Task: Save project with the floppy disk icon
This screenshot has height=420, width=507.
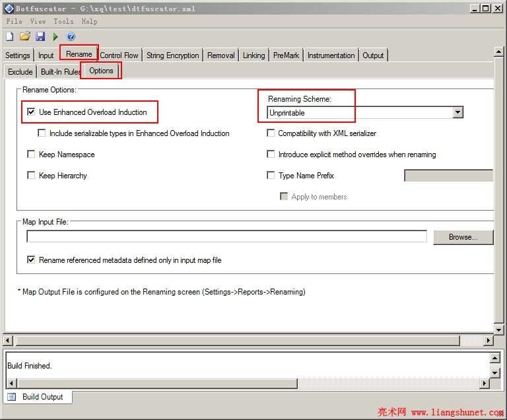Action: (x=40, y=36)
